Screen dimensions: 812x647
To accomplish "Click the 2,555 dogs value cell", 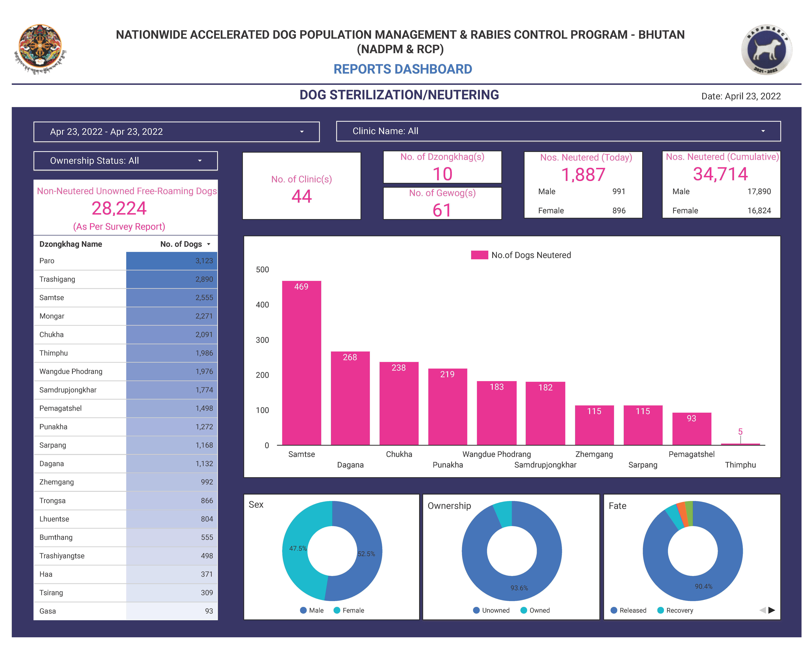I will coord(172,298).
